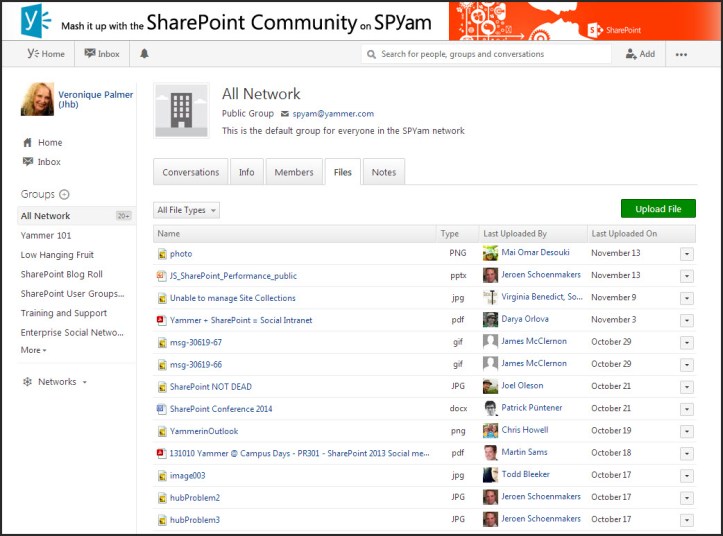Click Joel Oleson's avatar

click(x=490, y=386)
